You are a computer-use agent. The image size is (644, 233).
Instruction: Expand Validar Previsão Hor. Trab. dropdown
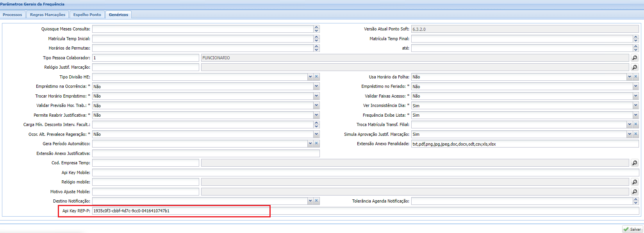coord(316,105)
